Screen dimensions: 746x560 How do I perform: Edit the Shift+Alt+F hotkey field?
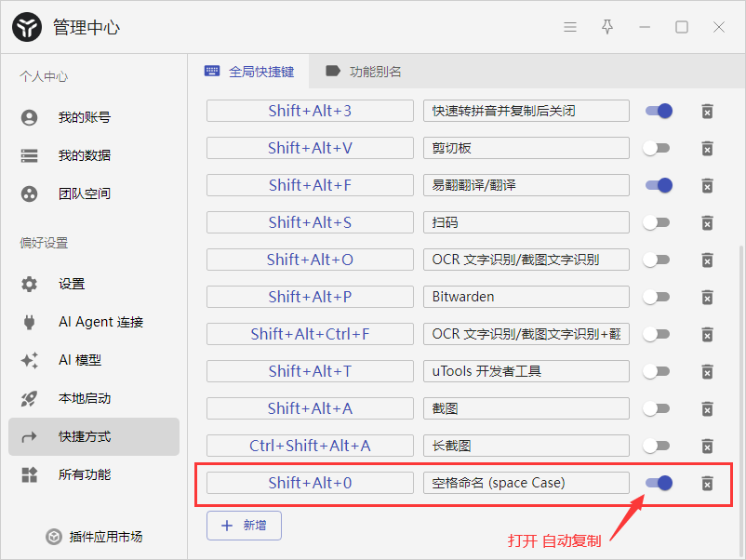pos(310,185)
